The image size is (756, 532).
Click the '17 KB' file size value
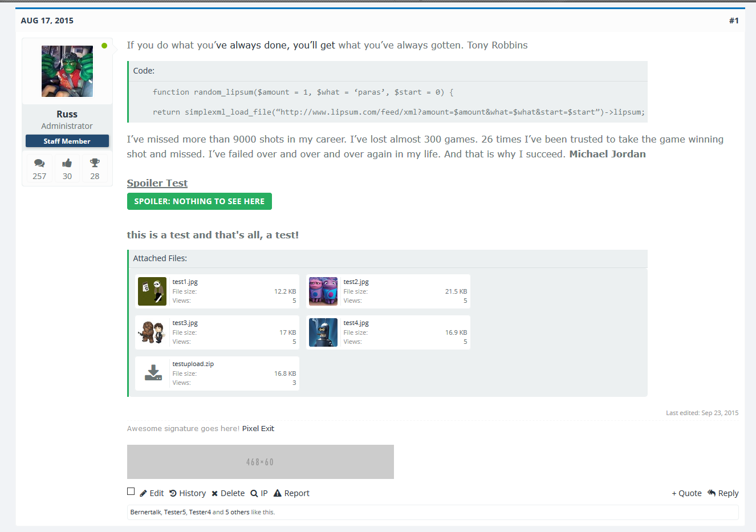(x=288, y=332)
